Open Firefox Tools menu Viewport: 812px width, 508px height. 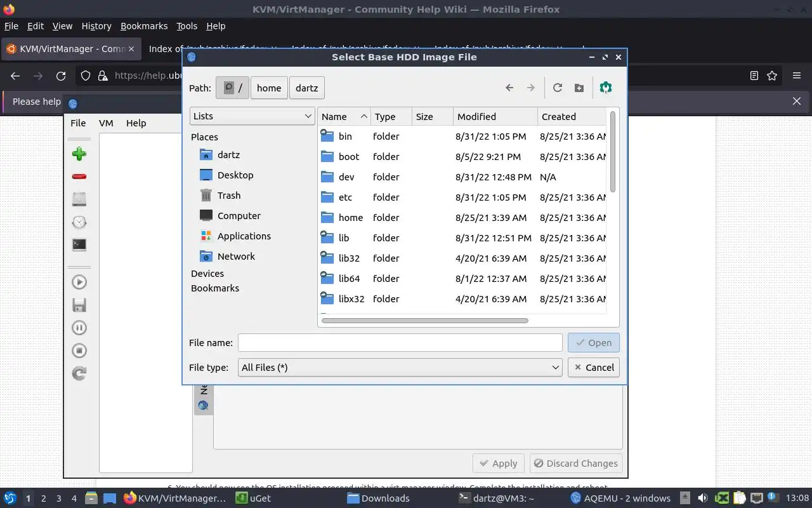(x=187, y=26)
